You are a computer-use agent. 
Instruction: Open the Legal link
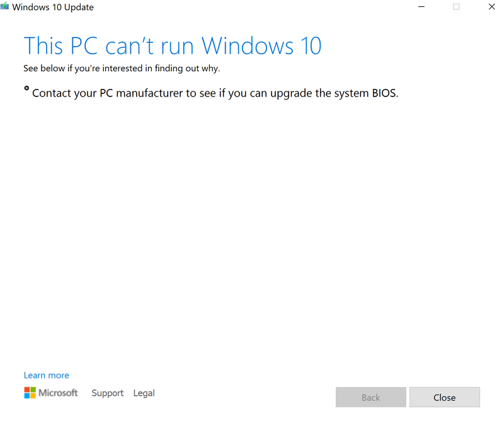tap(144, 393)
